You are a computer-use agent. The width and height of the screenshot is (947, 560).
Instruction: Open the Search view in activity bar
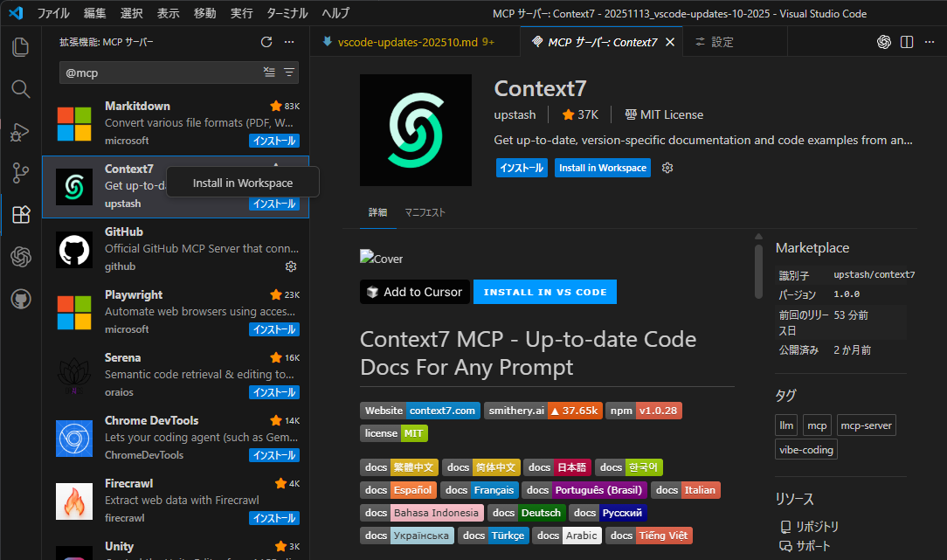(x=20, y=88)
